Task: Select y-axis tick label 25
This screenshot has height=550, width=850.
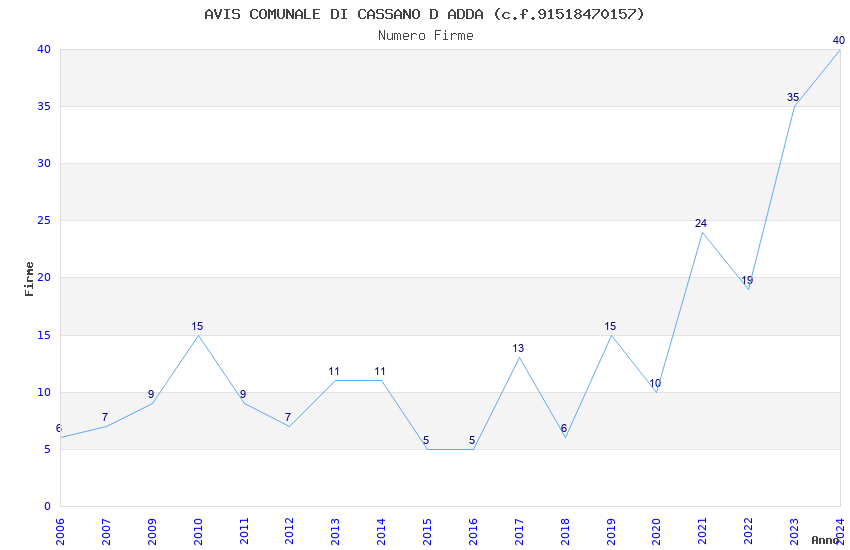Action: coord(44,221)
